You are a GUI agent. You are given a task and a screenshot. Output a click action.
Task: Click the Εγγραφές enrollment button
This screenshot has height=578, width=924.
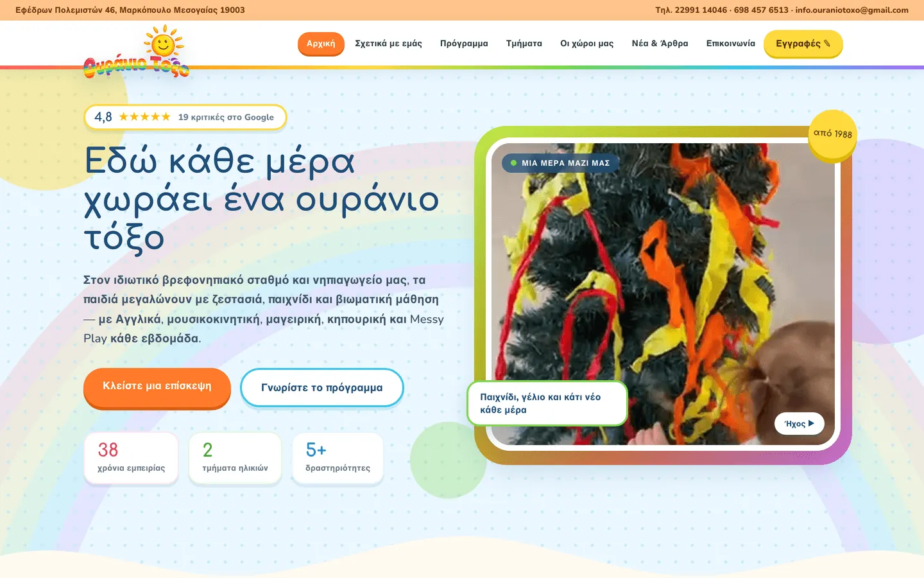click(x=803, y=44)
